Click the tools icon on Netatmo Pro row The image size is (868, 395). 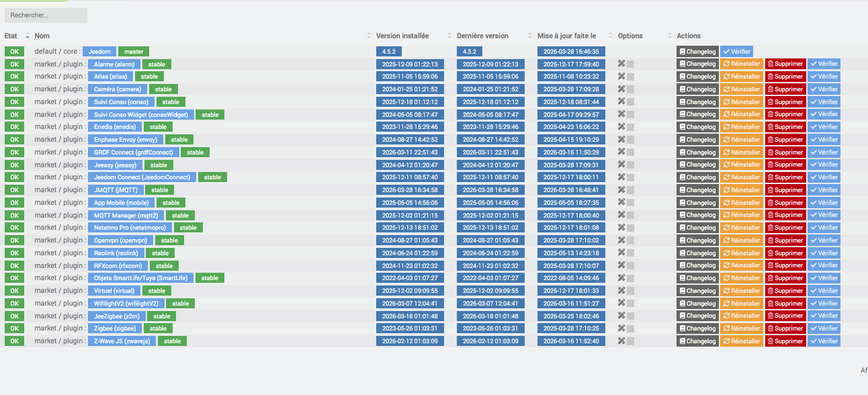(x=621, y=228)
